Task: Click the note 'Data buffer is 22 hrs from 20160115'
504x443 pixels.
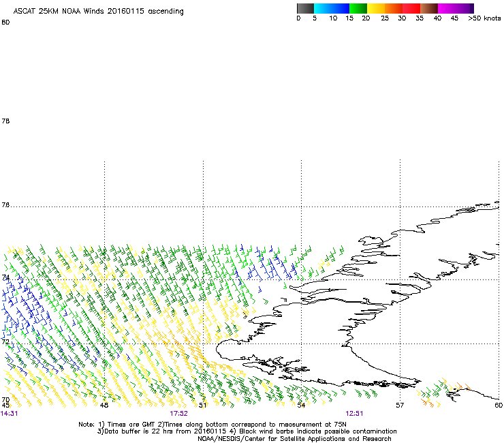Action: [165, 431]
